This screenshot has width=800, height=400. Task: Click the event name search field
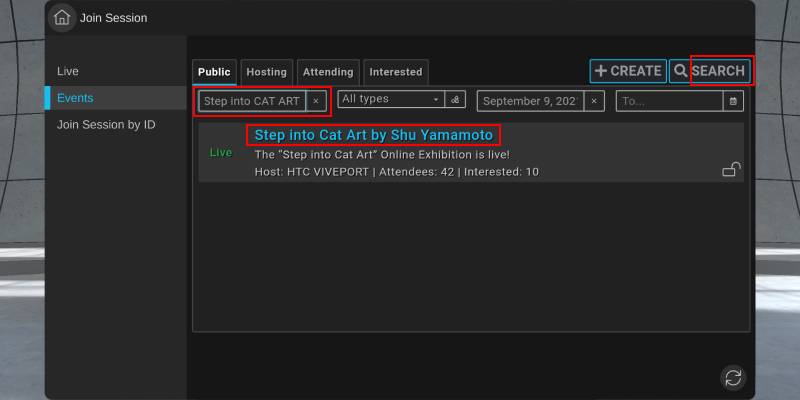[252, 101]
